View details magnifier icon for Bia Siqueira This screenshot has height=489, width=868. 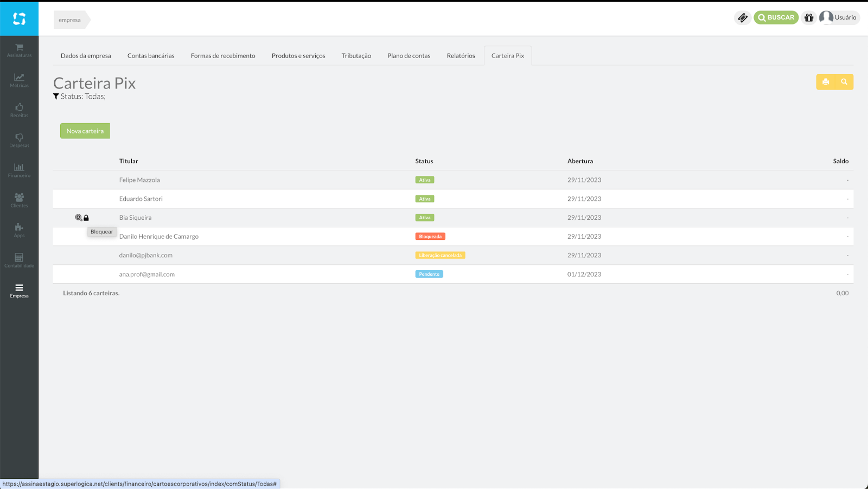[x=79, y=218]
